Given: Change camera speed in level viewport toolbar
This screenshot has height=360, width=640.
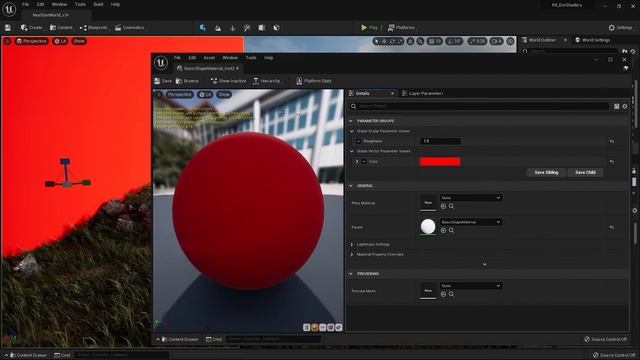Looking at the screenshot, I should tap(496, 41).
